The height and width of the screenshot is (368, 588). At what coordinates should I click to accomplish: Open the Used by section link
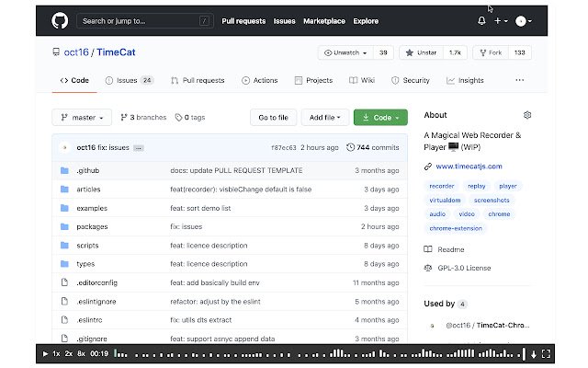click(446, 304)
